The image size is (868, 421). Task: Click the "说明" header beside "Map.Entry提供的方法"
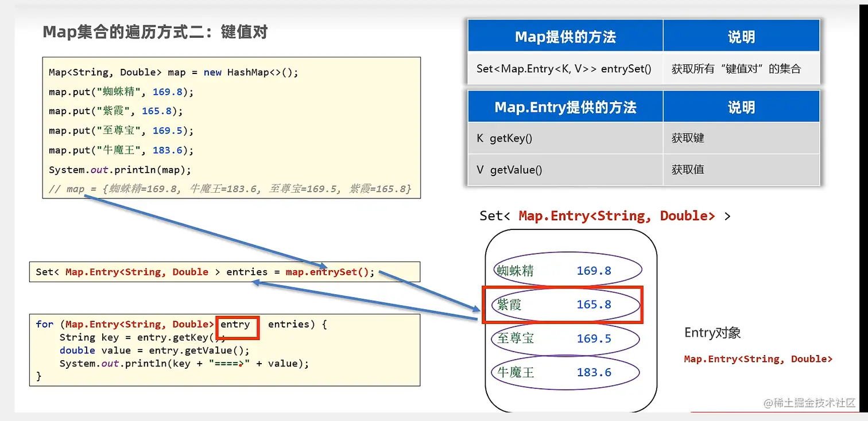(x=741, y=107)
